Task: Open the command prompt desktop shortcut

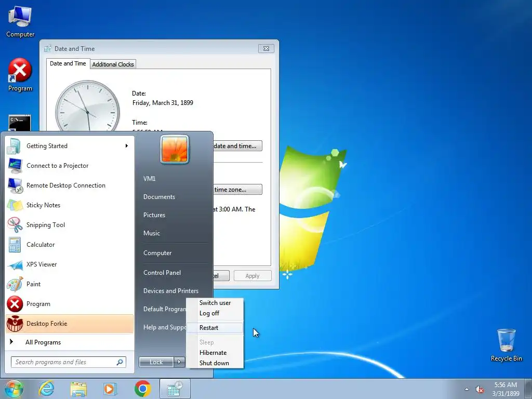Action: tap(20, 123)
